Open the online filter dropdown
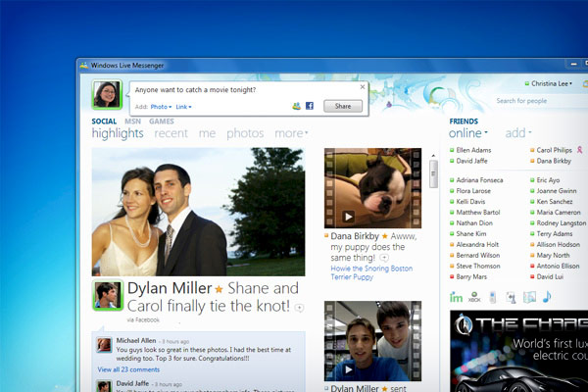Screen dimensions: 588x392 468,133
